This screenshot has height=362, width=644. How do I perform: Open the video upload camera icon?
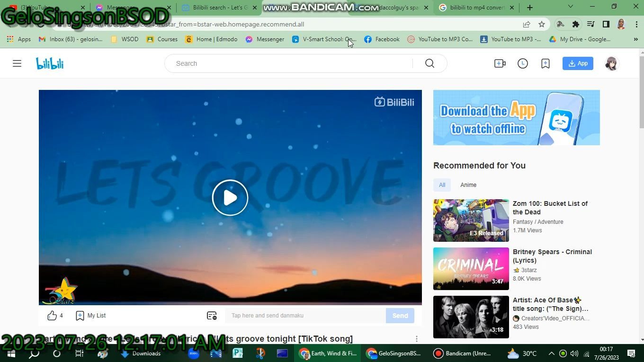tap(500, 63)
